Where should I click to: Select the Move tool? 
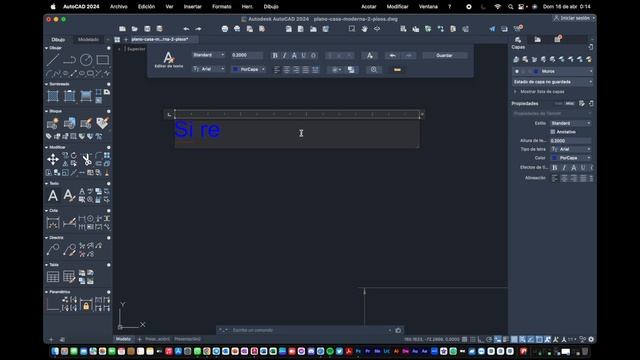53,159
